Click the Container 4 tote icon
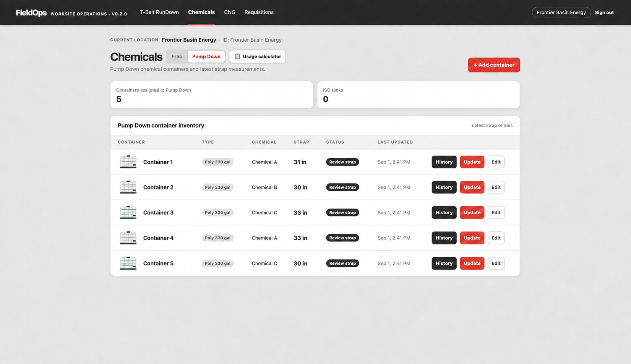 [x=128, y=238]
